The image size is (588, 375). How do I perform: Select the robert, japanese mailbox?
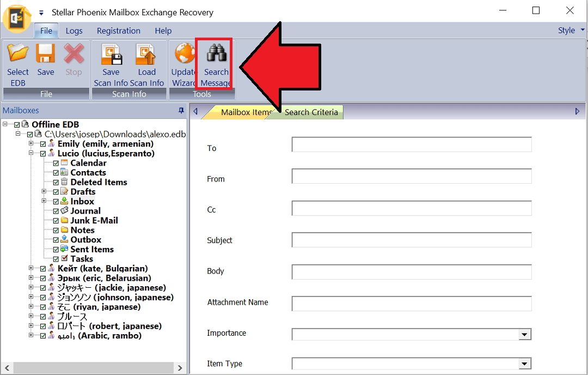109,326
